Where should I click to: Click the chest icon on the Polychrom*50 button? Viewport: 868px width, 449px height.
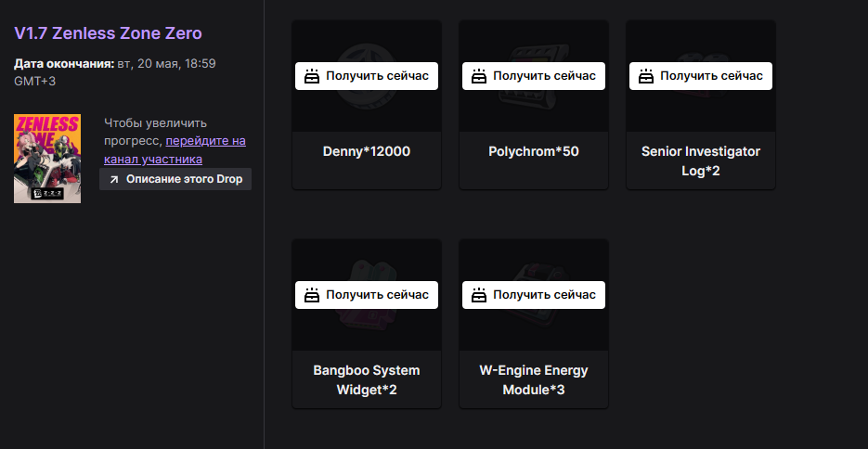point(479,76)
